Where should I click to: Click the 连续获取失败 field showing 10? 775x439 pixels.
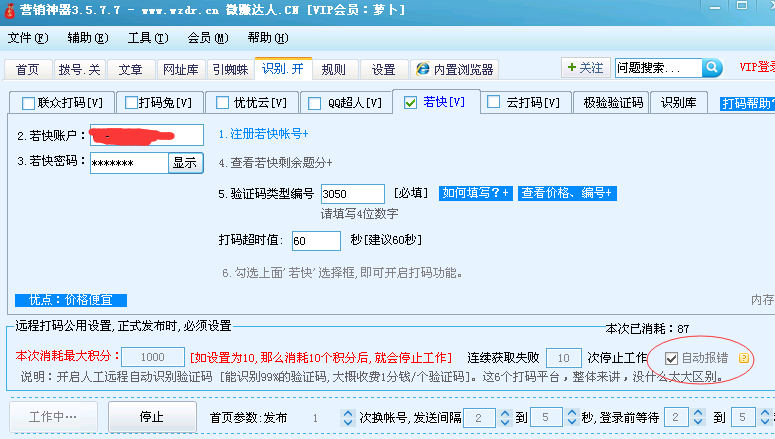click(x=563, y=357)
